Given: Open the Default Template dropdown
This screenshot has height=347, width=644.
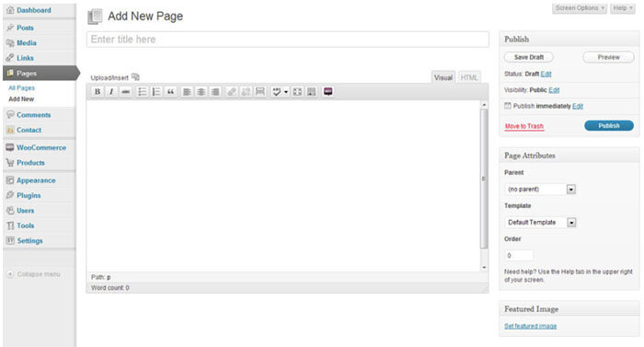Looking at the screenshot, I should [x=541, y=223].
